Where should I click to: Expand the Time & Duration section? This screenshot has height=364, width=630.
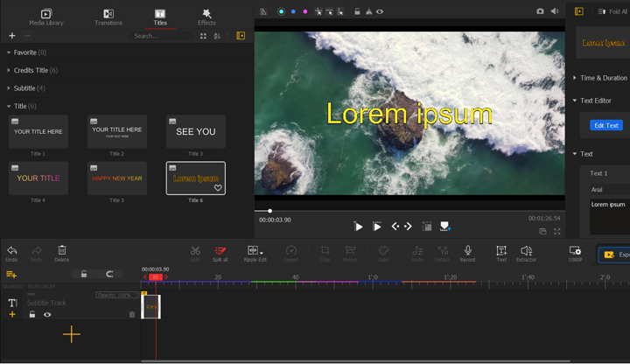tap(575, 78)
